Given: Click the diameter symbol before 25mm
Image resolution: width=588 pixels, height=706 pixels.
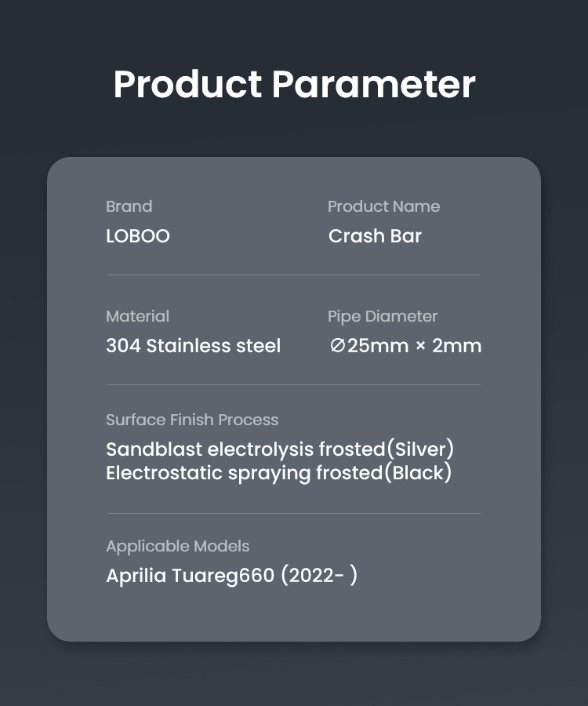Looking at the screenshot, I should click(337, 346).
